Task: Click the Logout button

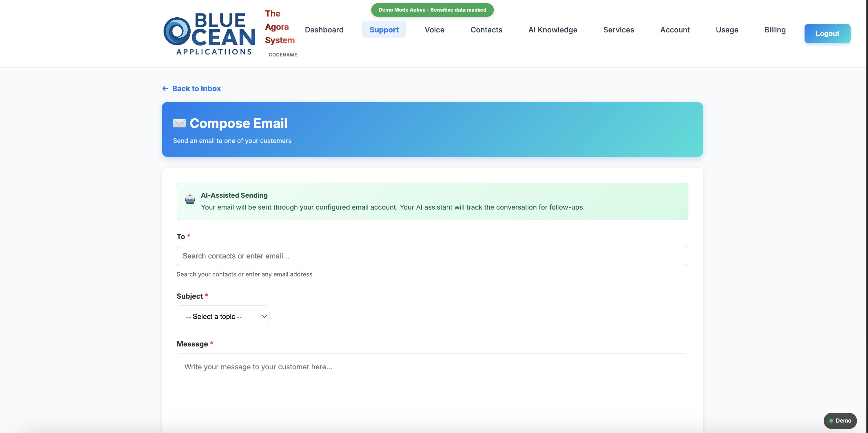Action: click(827, 33)
